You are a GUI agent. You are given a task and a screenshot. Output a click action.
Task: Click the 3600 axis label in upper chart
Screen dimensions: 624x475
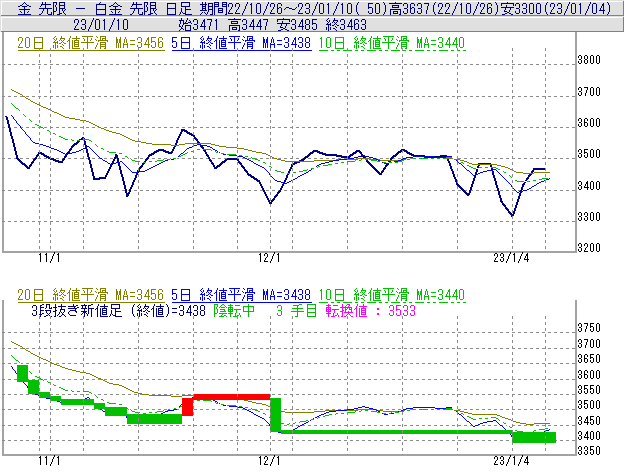coord(589,123)
